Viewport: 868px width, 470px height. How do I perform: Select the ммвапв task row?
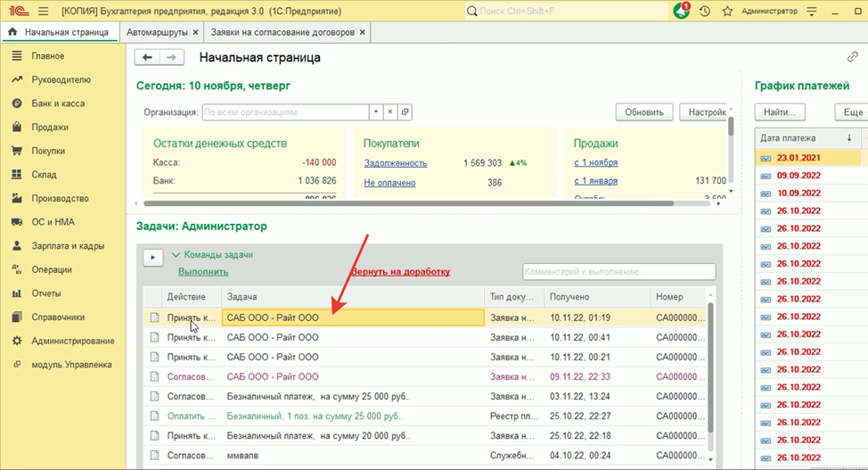point(425,456)
